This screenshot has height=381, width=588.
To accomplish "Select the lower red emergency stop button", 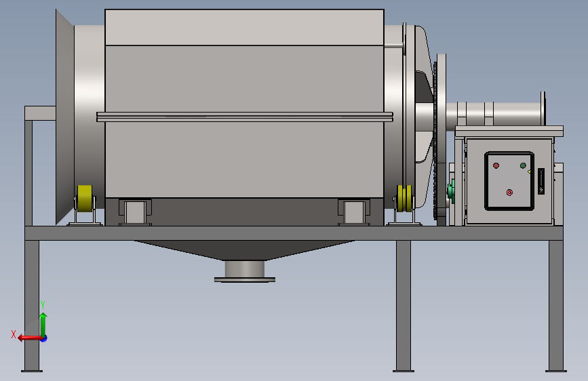I will (x=509, y=193).
